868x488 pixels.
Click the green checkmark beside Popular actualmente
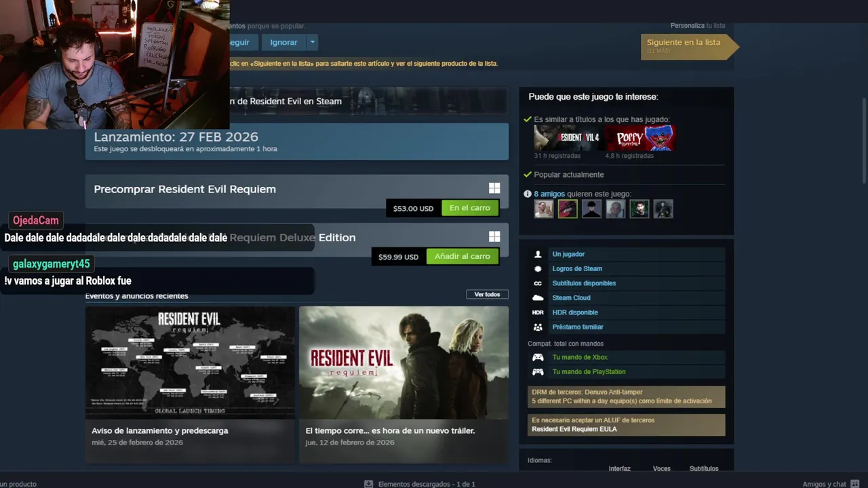coord(528,174)
